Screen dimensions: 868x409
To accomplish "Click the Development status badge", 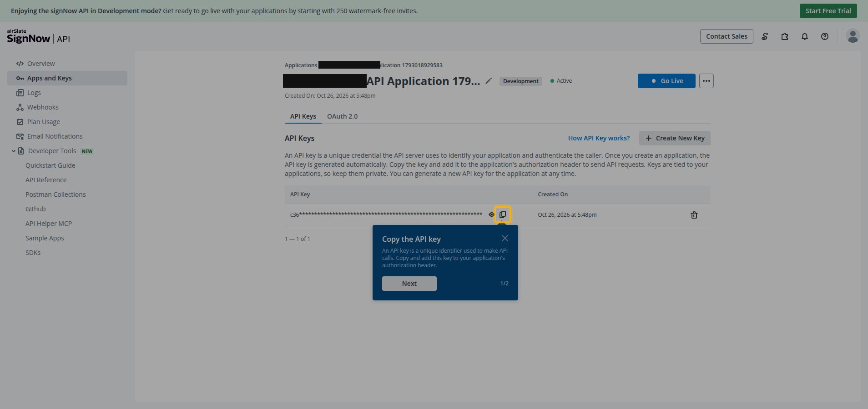I will 520,81.
